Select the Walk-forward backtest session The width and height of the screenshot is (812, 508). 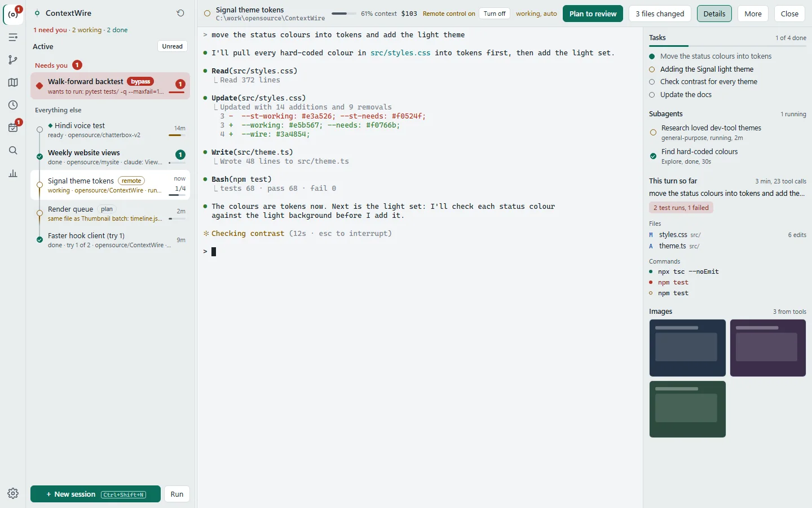pos(110,86)
